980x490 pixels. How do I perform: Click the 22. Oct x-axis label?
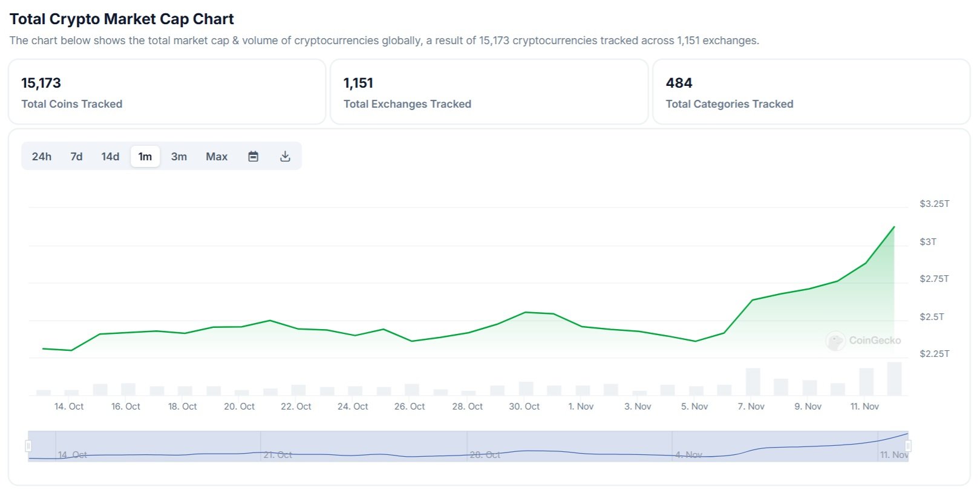coord(296,407)
